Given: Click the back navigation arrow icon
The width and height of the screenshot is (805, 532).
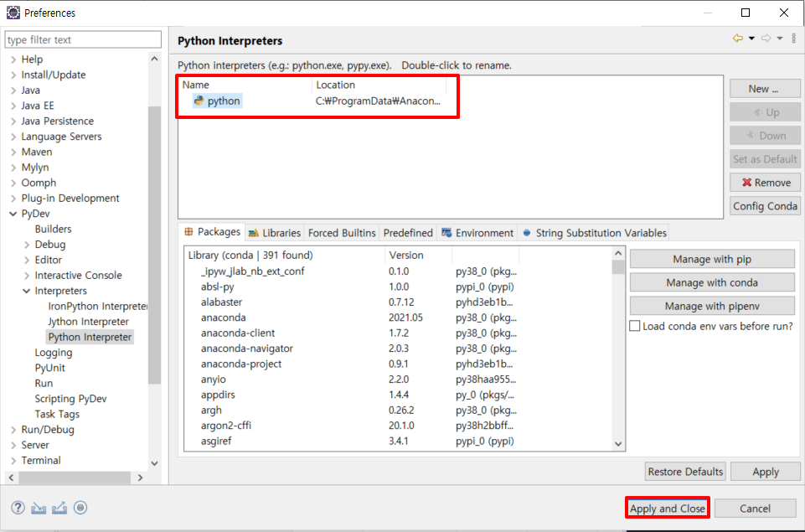Looking at the screenshot, I should coord(738,39).
